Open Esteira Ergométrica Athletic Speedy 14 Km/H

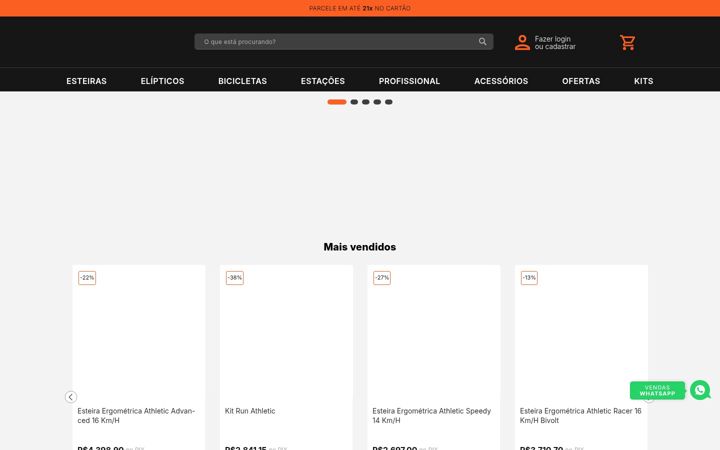432,416
